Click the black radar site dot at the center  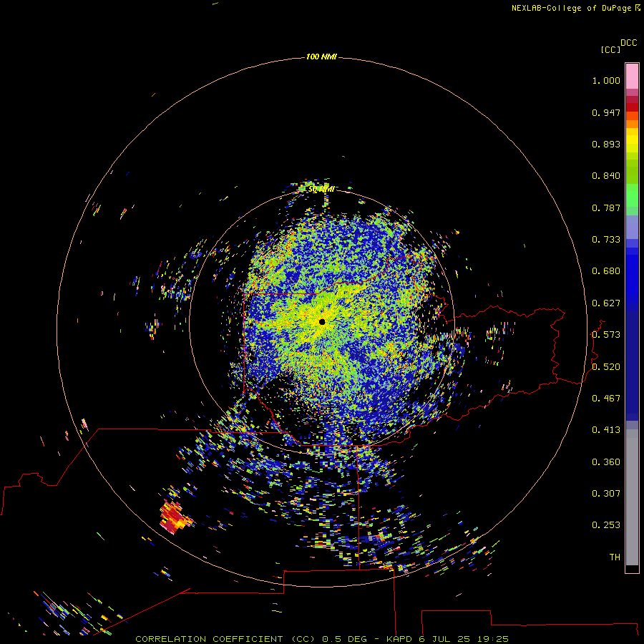coord(322,322)
